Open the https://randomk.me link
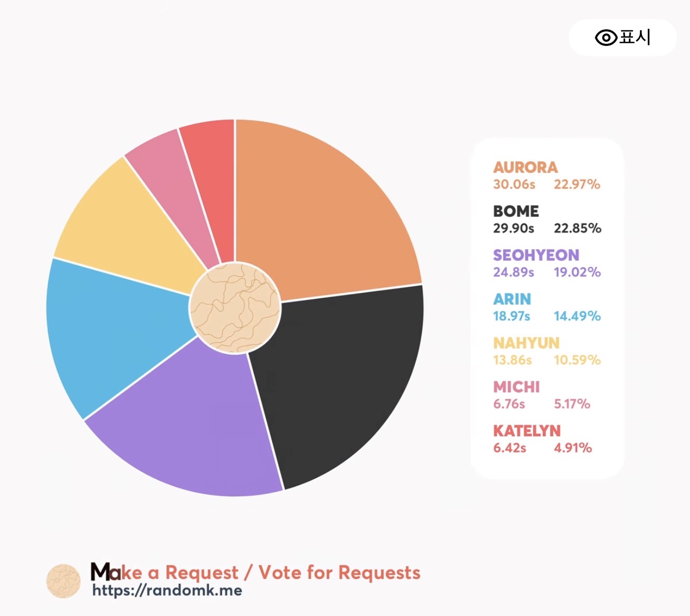 click(167, 590)
